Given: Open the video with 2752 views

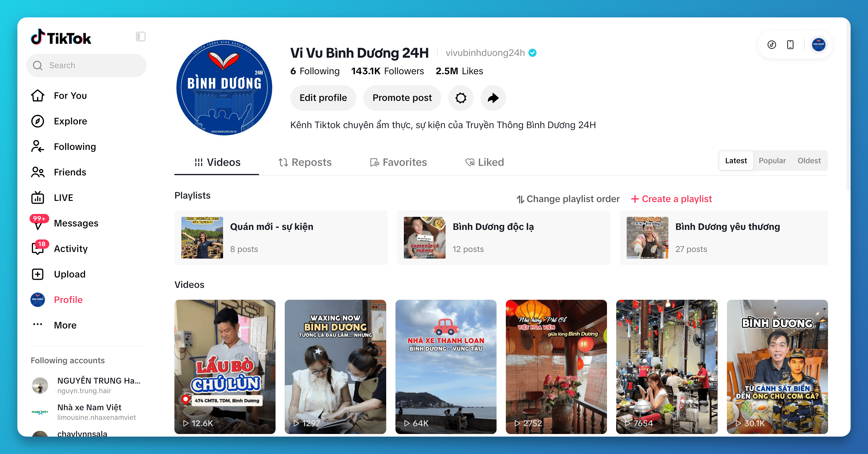Looking at the screenshot, I should (x=556, y=367).
